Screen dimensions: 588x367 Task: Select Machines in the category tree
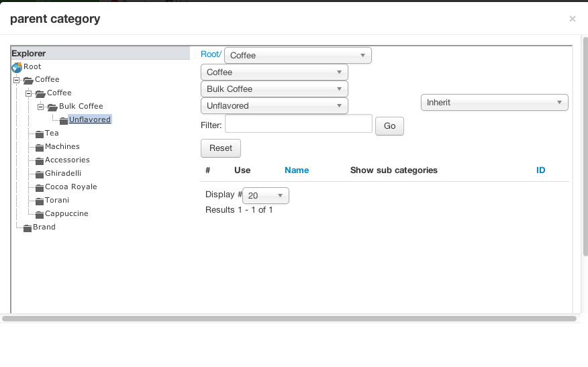[x=62, y=146]
